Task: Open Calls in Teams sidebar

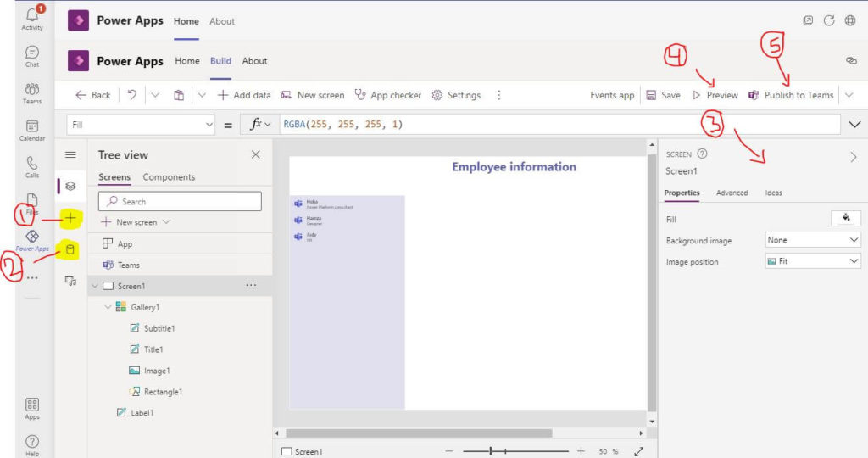Action: tap(32, 167)
